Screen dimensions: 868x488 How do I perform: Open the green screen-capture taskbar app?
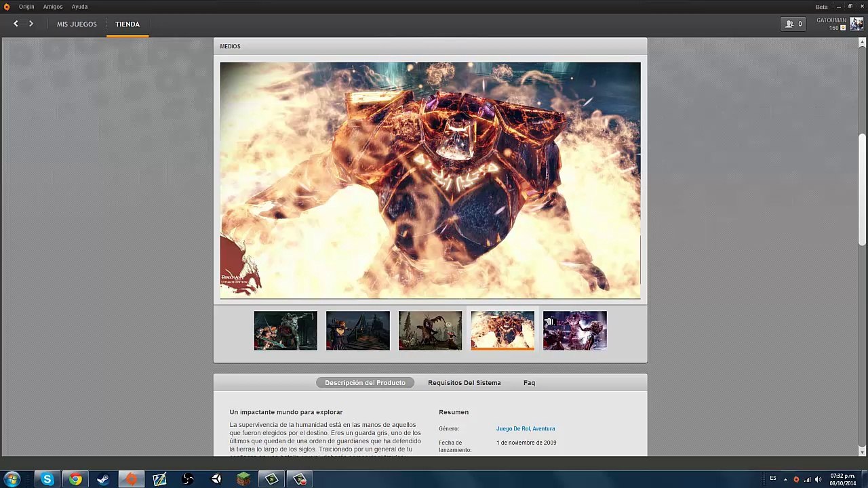(272, 480)
